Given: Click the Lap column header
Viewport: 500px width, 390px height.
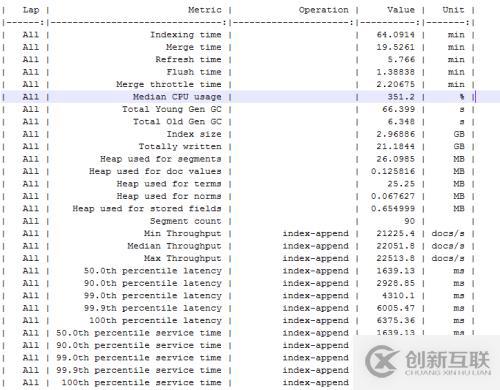Looking at the screenshot, I should tap(31, 10).
